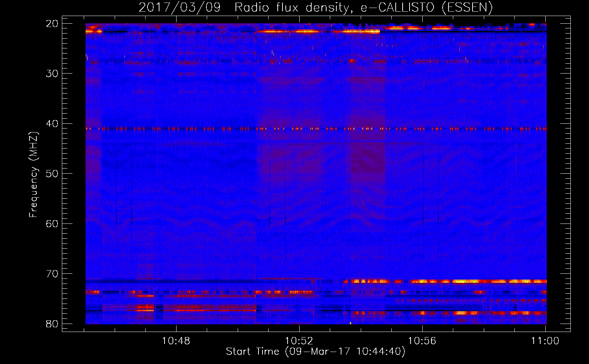Screen dimensions: 589x364
Task: Click the 'Start Time (09-Mar-17 10:44:40)' axis label
Action: click(316, 352)
